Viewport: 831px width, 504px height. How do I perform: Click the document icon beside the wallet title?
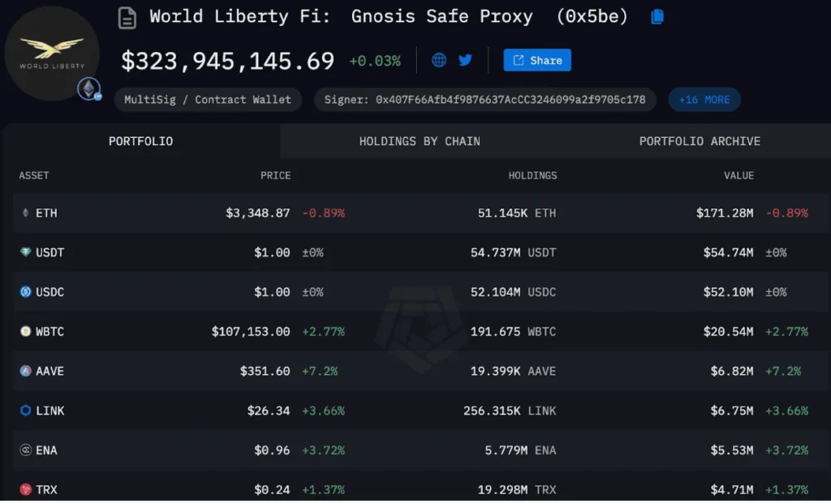(x=127, y=17)
